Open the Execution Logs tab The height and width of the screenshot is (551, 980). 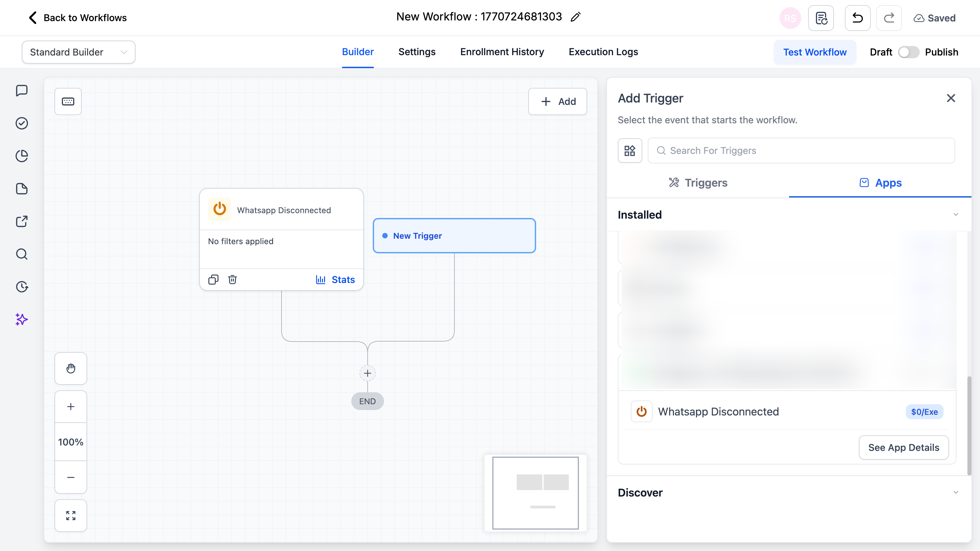[603, 52]
